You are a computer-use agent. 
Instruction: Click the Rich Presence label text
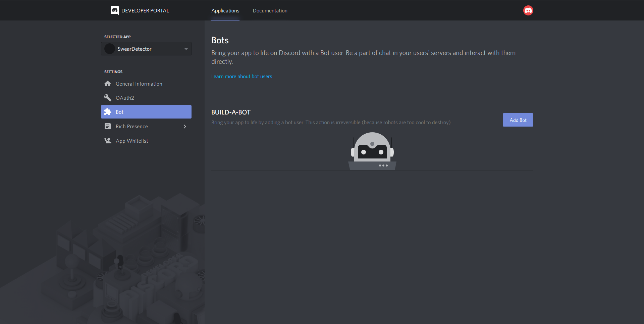click(x=132, y=127)
